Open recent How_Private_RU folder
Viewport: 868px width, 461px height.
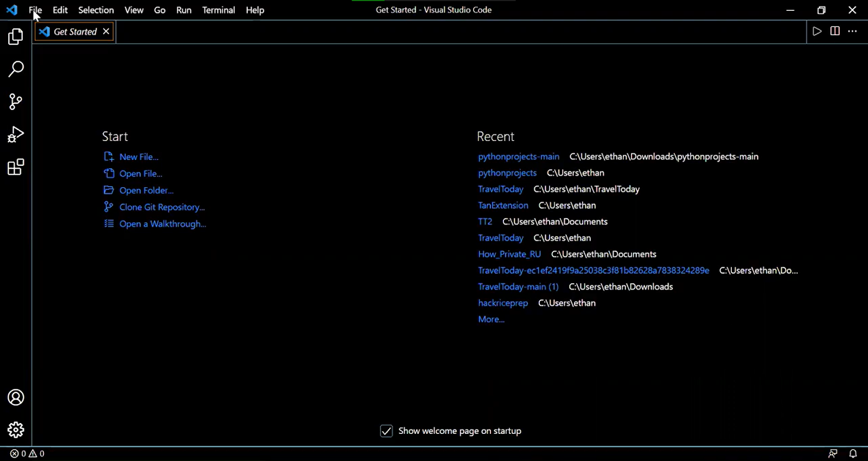[509, 254]
